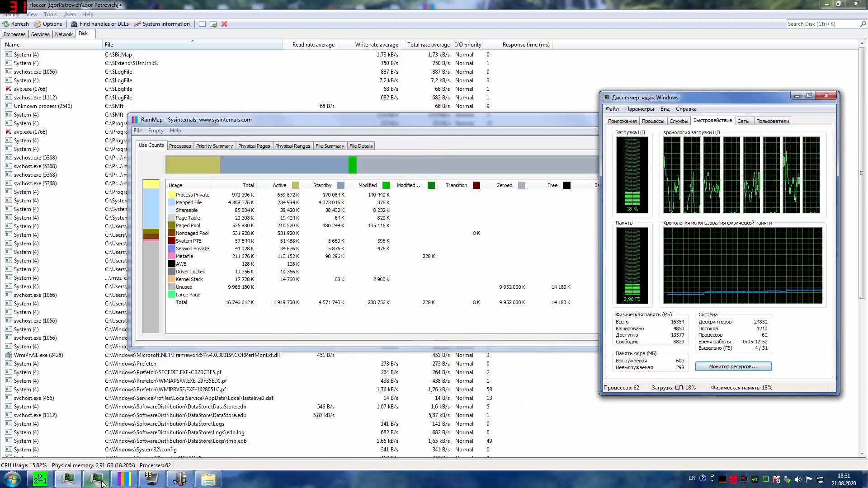Open the System information graph icon
This screenshot has width=868, height=488.
coord(137,24)
